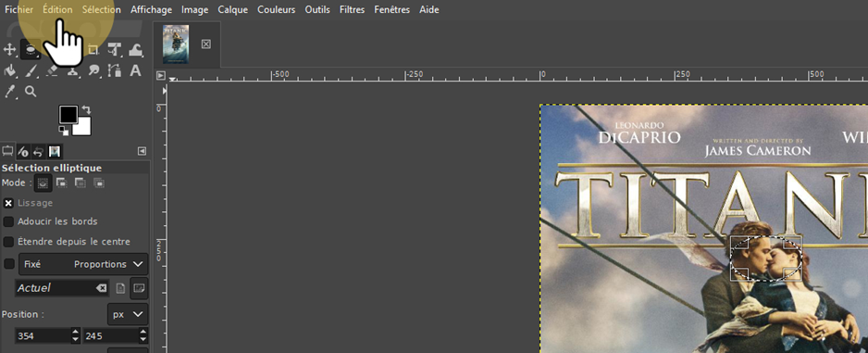Select the Crop tool
This screenshot has height=353, width=868.
tap(93, 50)
